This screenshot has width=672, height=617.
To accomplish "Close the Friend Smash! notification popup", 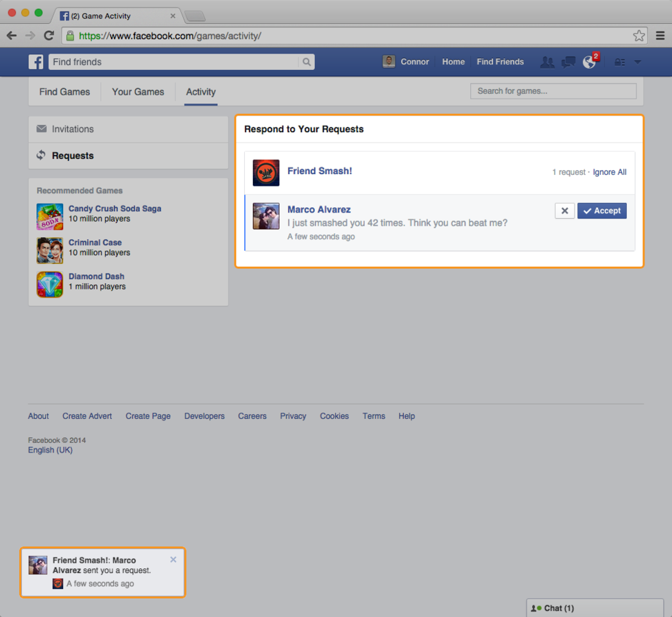I will [173, 559].
